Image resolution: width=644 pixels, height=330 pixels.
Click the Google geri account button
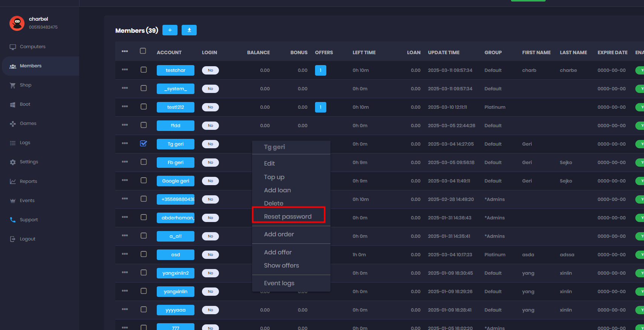click(176, 181)
